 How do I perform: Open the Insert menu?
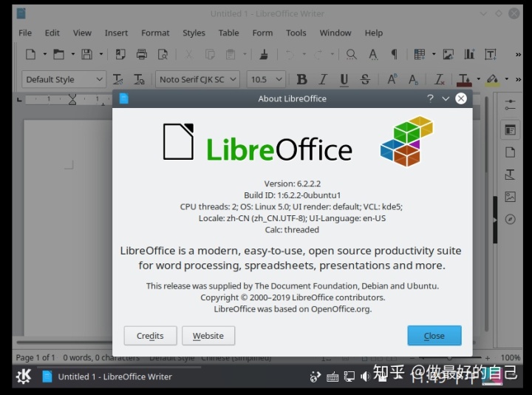(116, 33)
